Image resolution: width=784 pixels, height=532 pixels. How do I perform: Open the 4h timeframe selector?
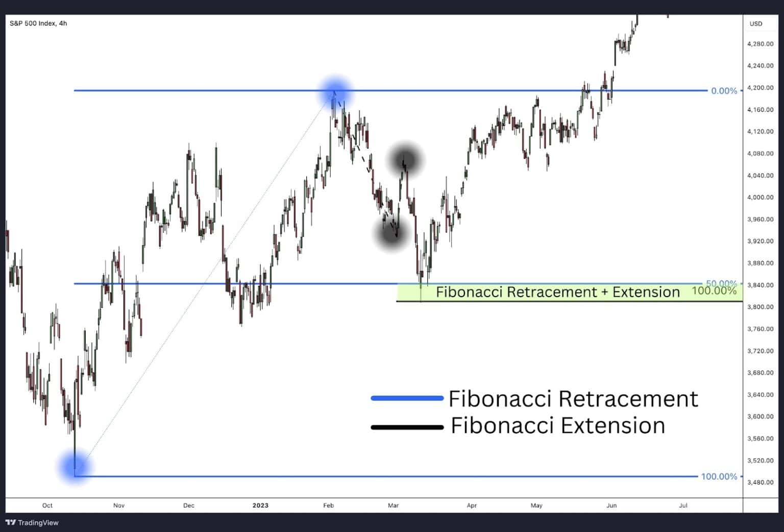[x=63, y=23]
